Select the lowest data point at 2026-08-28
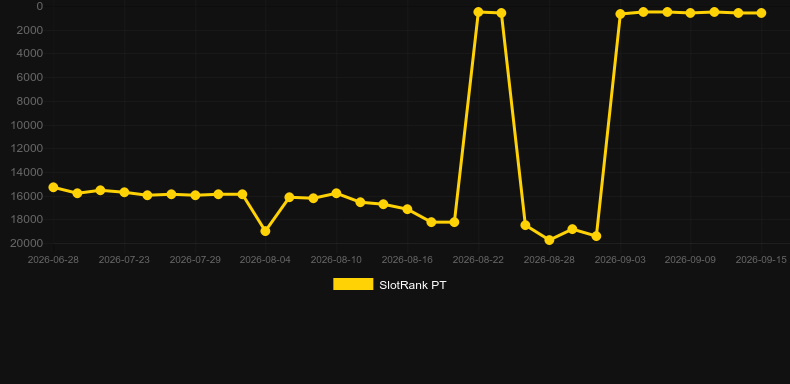 pos(549,240)
